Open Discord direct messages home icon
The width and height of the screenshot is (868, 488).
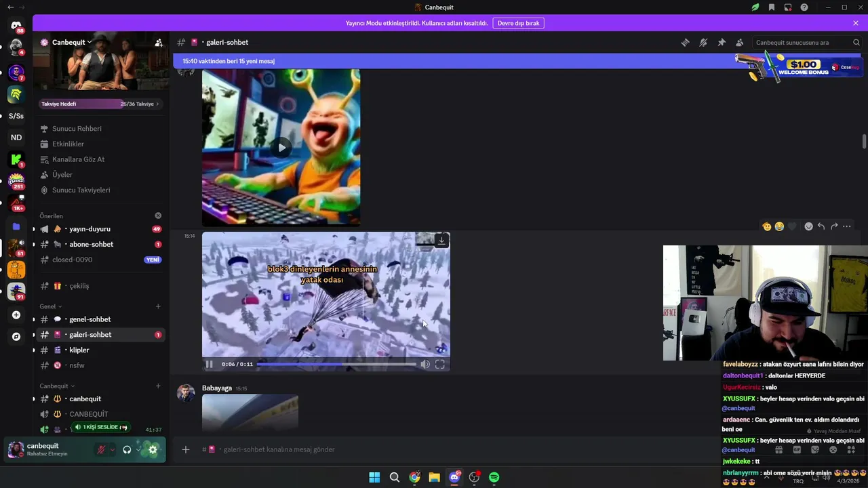[16, 26]
